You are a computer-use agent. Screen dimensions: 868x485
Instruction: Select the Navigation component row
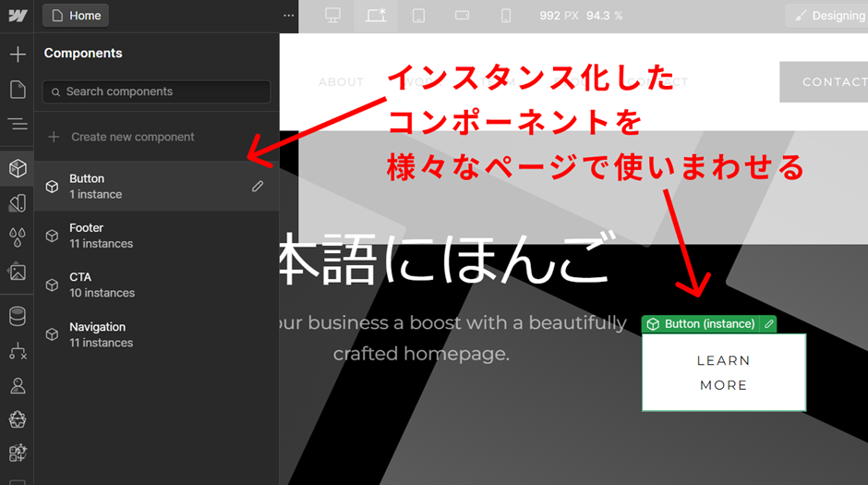(157, 334)
